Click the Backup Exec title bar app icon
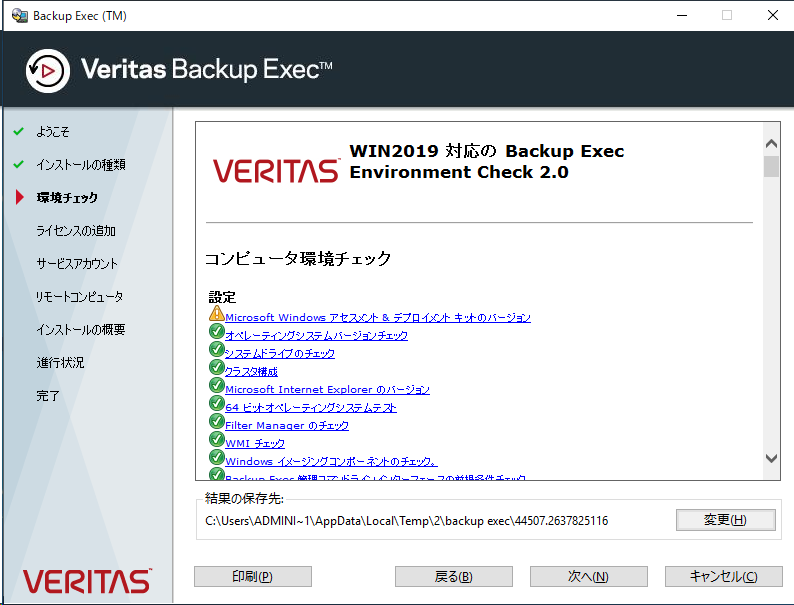The height and width of the screenshot is (605, 794). [19, 16]
